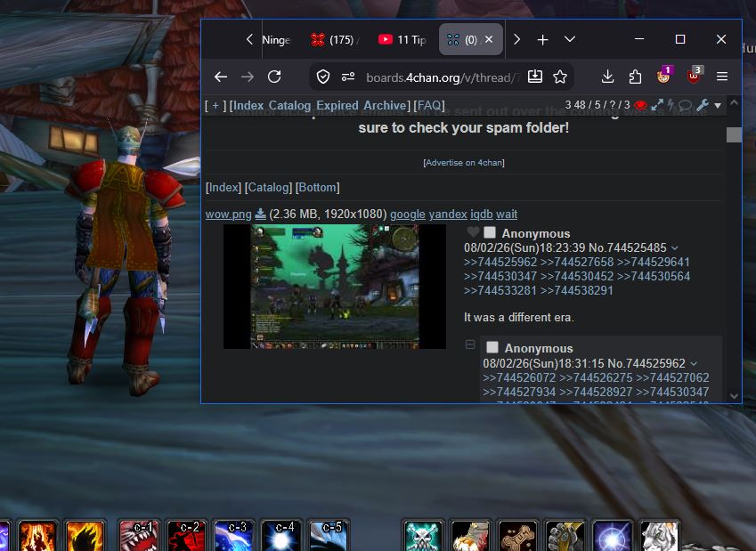Expand the wow.png thumbnail image
756x551 pixels.
pos(335,287)
